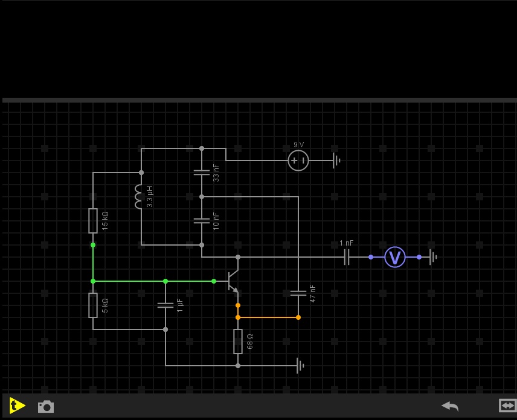This screenshot has width=517, height=420.
Task: Click the yellow logo icon in bottom toolbar
Action: pyautogui.click(x=17, y=406)
